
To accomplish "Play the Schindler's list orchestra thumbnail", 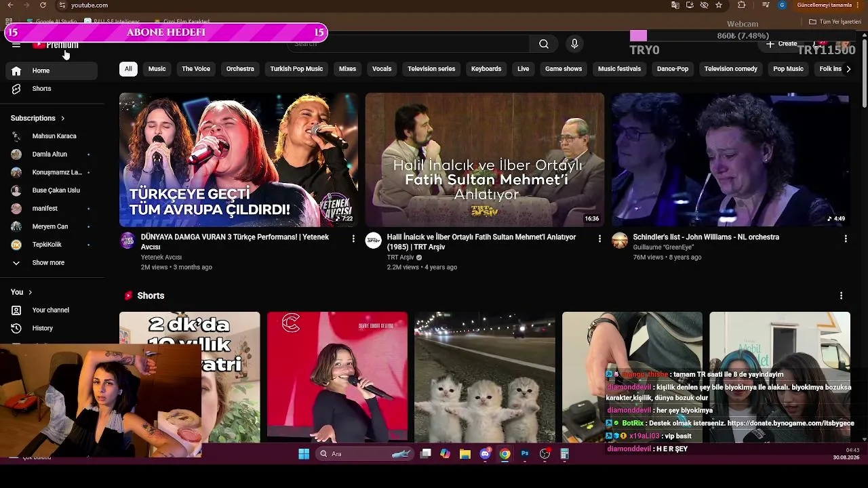I will coord(730,160).
